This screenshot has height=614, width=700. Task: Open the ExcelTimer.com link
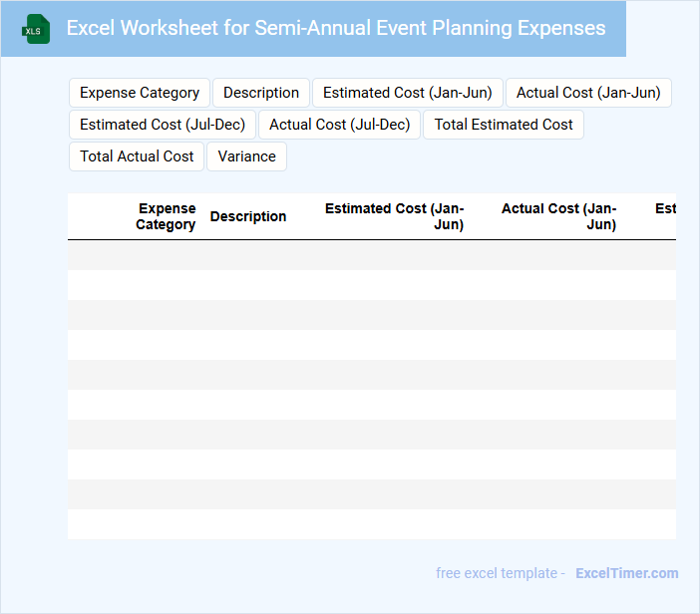(627, 573)
